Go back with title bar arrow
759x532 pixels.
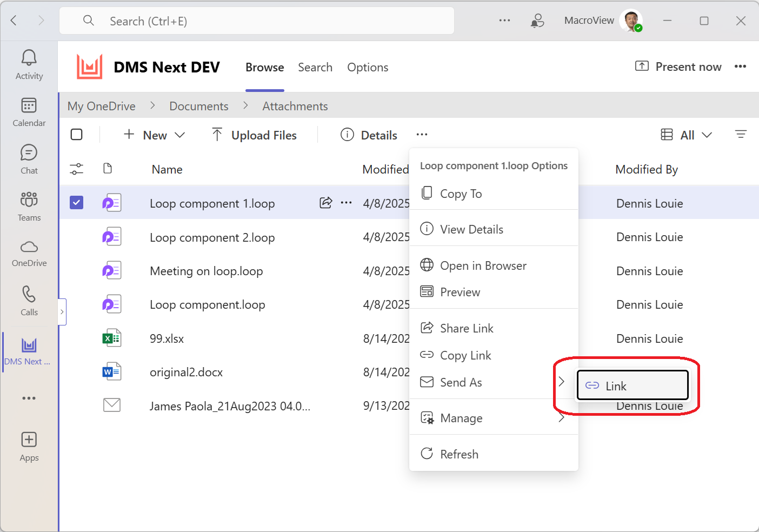tap(14, 21)
